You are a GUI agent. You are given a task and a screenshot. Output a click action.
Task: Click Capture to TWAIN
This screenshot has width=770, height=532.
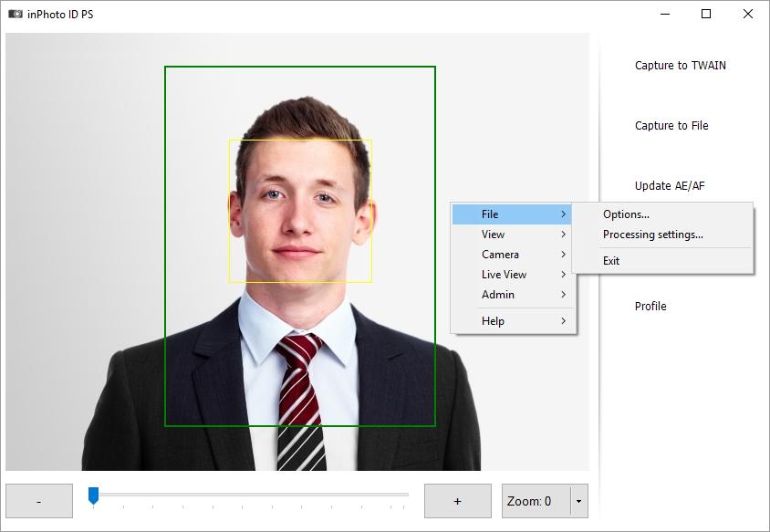point(680,66)
